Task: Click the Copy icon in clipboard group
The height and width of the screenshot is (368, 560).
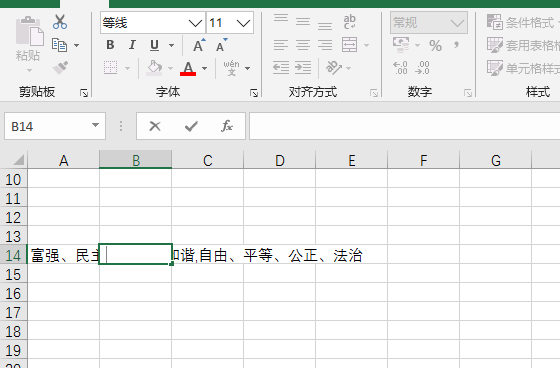Action: (x=59, y=45)
